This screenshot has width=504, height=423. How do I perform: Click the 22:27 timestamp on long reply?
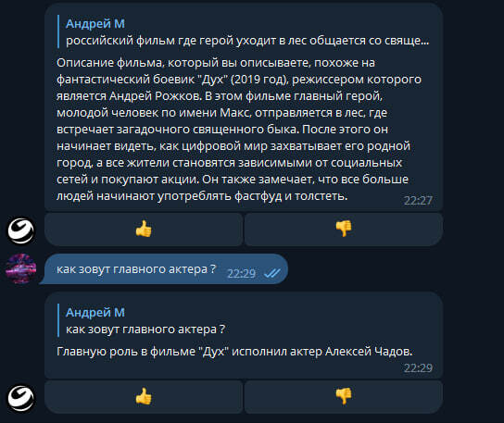pyautogui.click(x=418, y=201)
